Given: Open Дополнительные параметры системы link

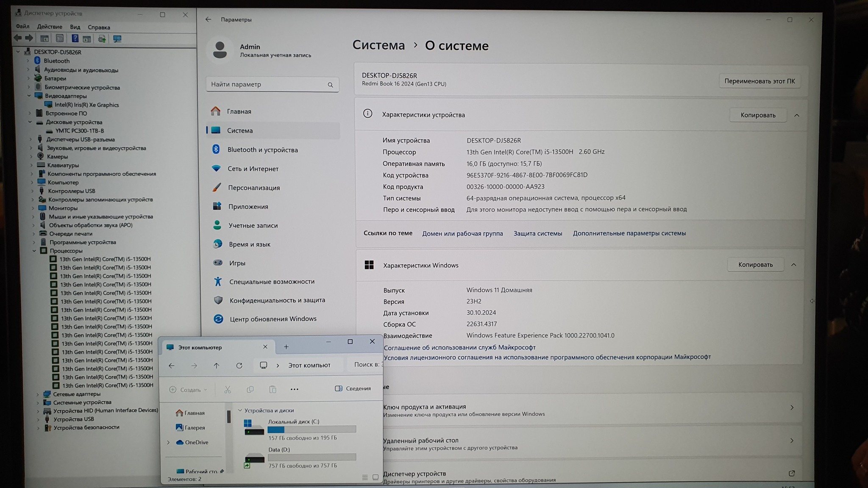Looking at the screenshot, I should (629, 233).
